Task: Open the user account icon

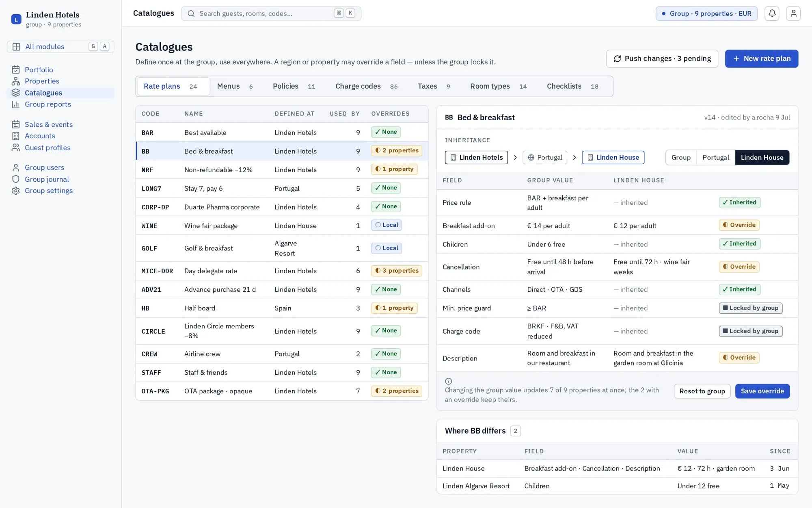Action: (793, 13)
